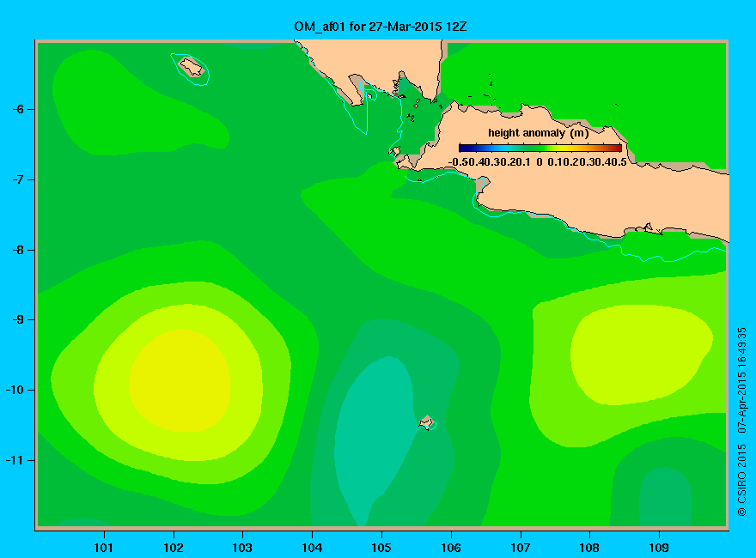Click latitude axis label -8
756x558 pixels.
(x=18, y=250)
